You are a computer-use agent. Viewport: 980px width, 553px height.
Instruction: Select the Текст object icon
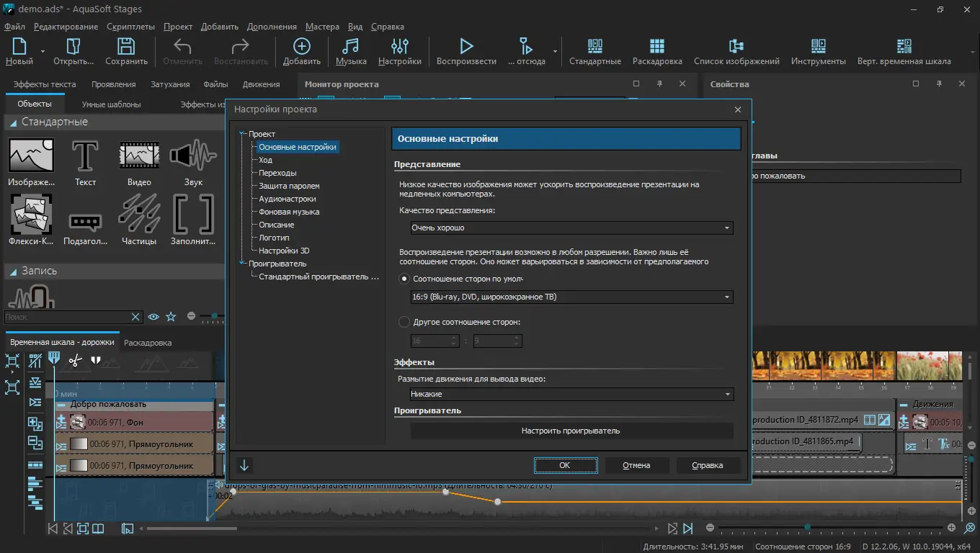(85, 156)
